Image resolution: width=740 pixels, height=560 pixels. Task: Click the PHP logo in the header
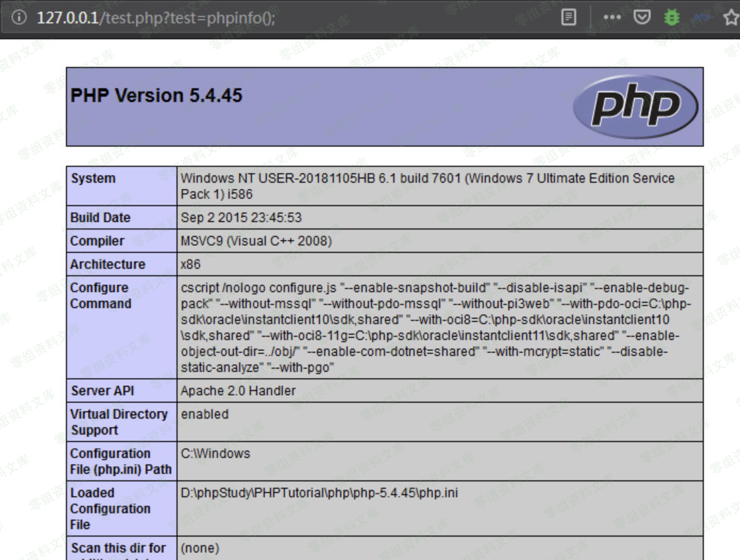coord(635,106)
